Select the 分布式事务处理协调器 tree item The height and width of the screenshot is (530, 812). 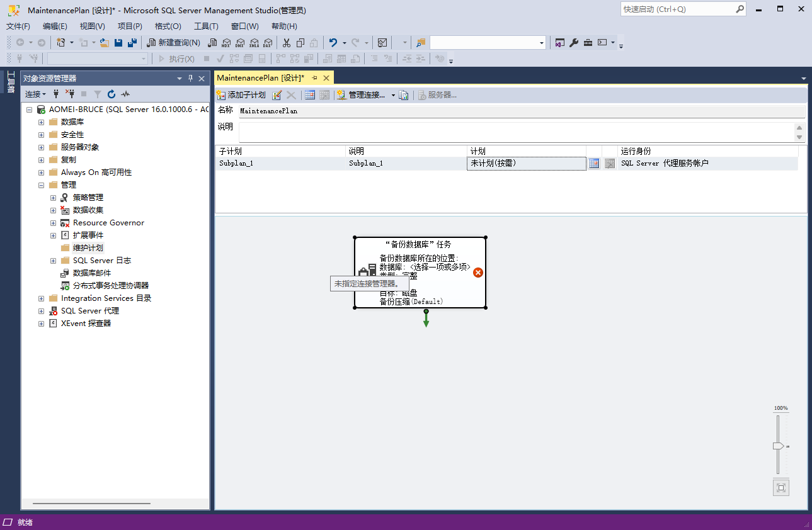(111, 286)
